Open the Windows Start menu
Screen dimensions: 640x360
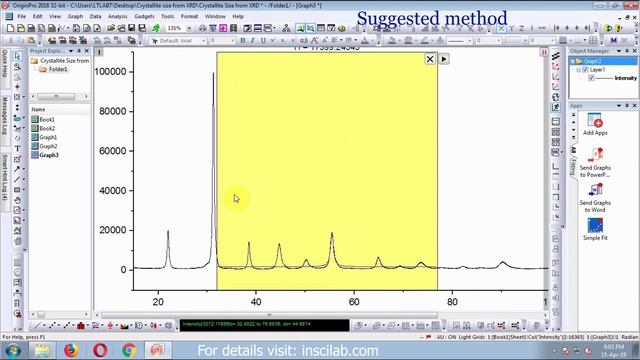(x=13, y=351)
